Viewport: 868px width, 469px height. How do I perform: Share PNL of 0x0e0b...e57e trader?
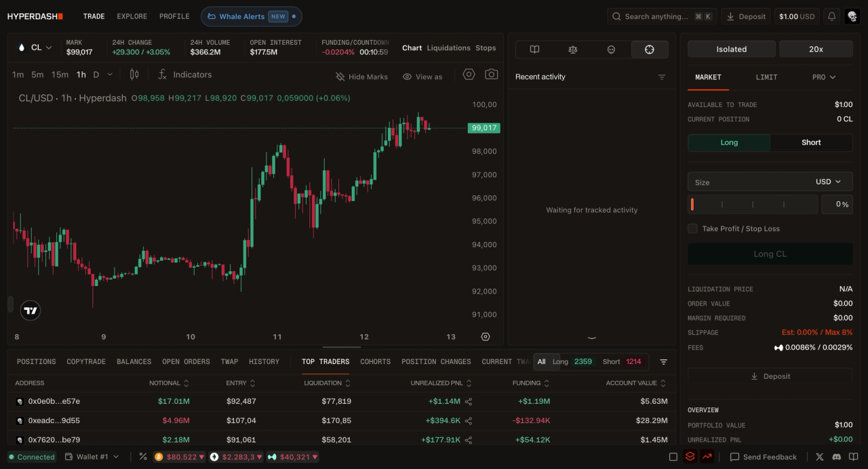tap(469, 402)
